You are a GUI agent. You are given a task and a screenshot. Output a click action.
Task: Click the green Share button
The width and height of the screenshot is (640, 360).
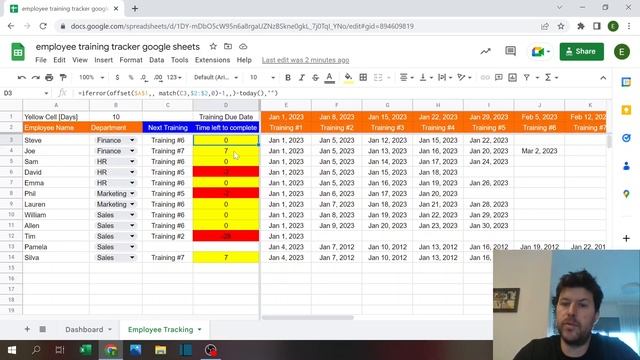point(581,51)
